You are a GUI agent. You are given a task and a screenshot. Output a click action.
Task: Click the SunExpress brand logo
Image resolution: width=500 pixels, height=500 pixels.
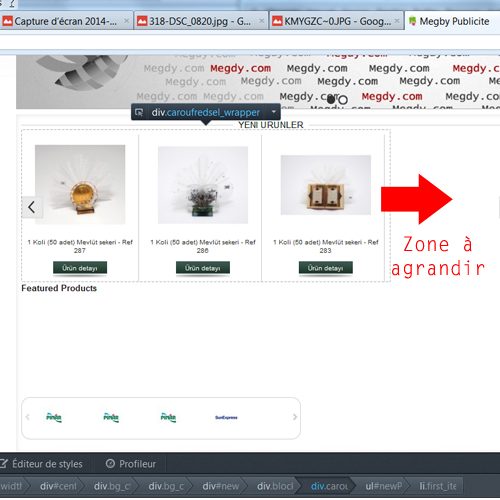(226, 417)
